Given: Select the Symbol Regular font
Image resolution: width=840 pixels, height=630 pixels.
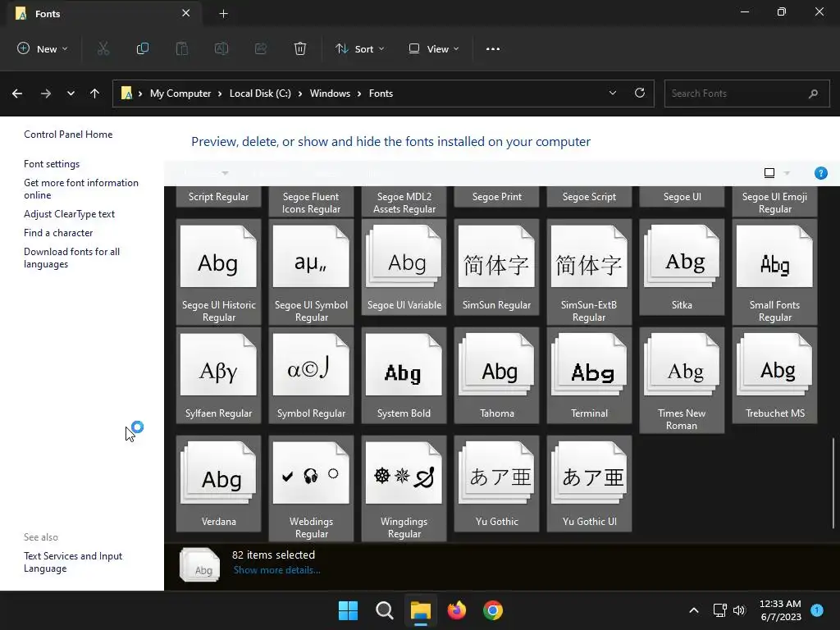Looking at the screenshot, I should [x=311, y=375].
